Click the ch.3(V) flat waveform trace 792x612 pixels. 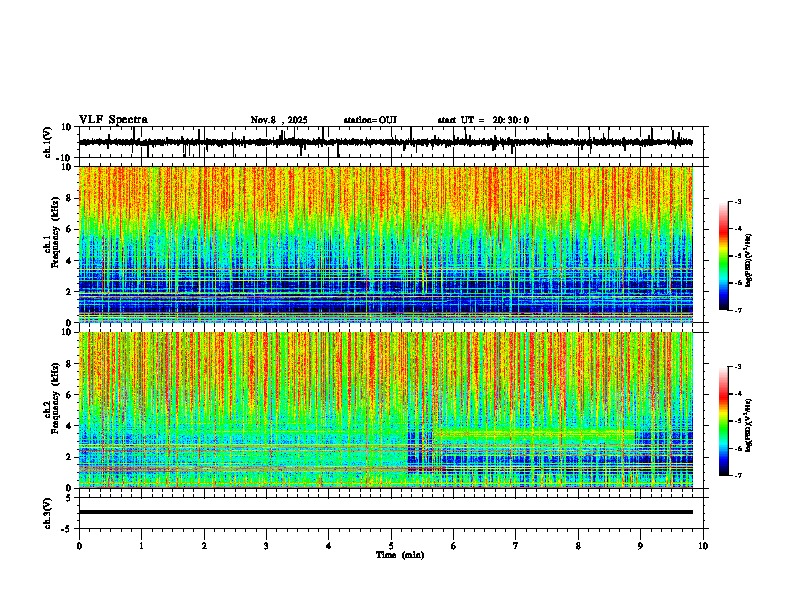pyautogui.click(x=386, y=512)
